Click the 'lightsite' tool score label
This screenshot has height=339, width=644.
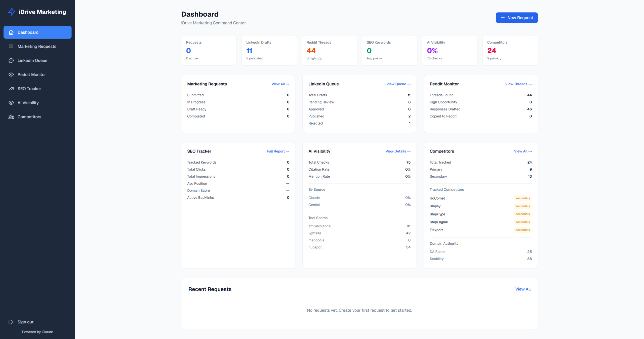[315, 233]
